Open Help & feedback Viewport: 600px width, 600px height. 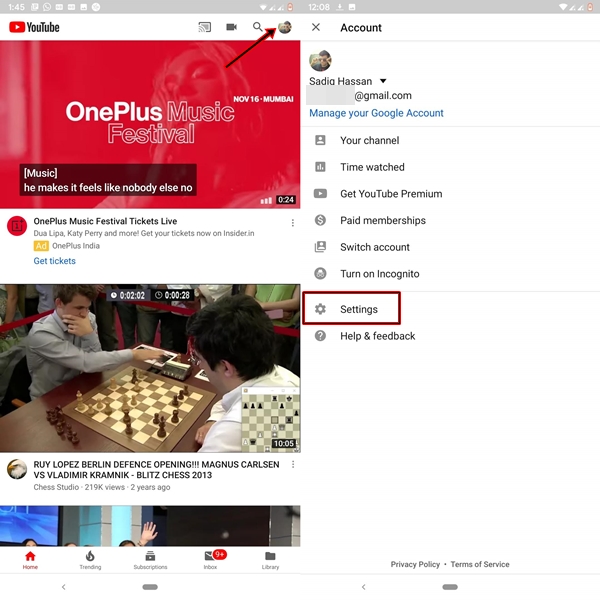[450, 336]
